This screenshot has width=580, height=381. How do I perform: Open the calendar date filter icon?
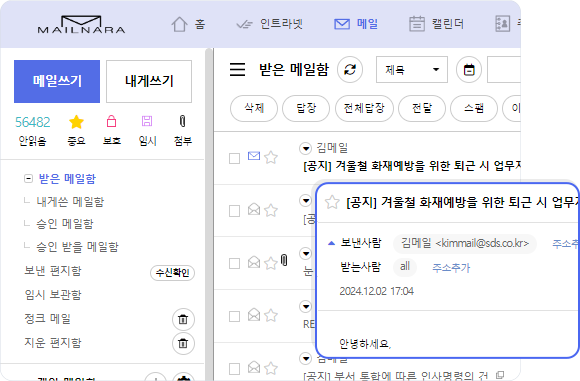(469, 70)
